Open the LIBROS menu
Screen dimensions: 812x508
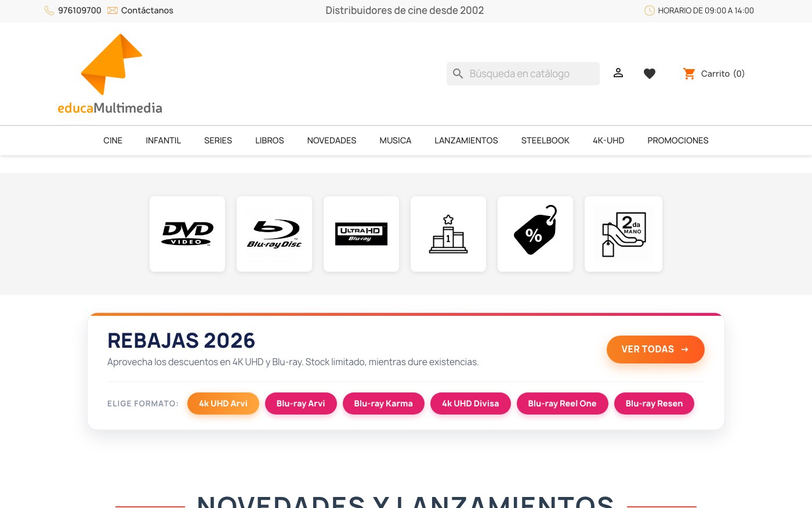tap(270, 140)
